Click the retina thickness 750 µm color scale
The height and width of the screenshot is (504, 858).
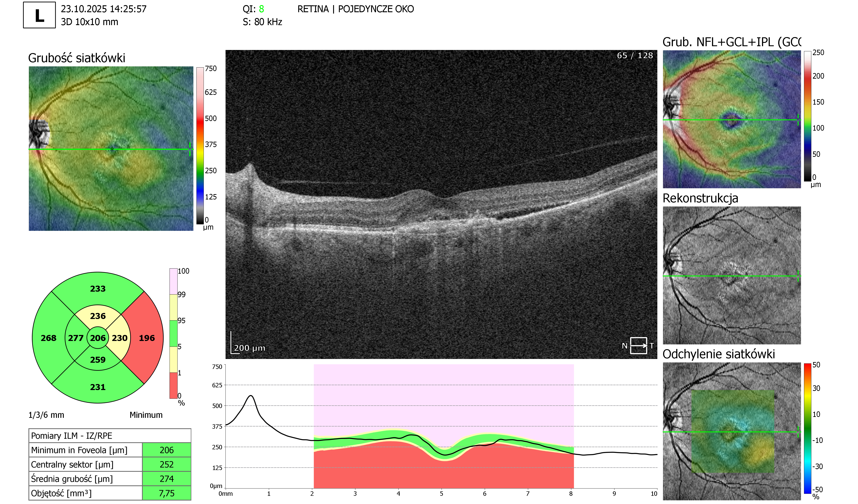[x=200, y=146]
